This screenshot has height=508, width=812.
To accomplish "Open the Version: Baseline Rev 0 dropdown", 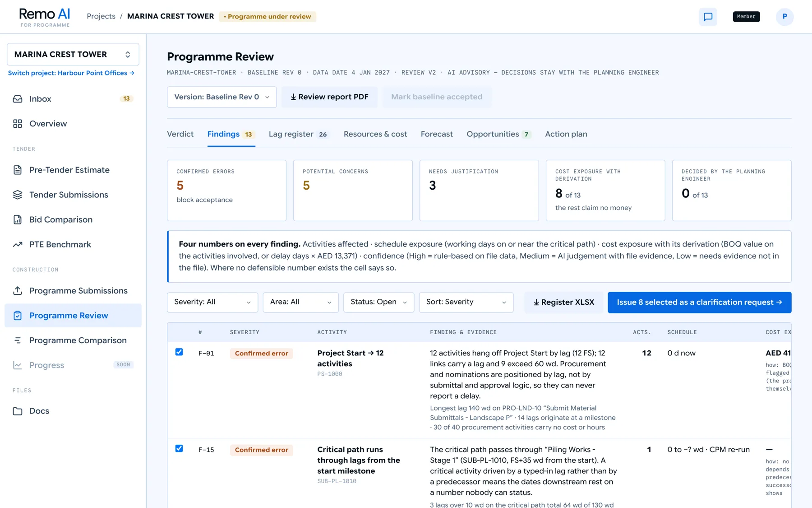I will [221, 97].
